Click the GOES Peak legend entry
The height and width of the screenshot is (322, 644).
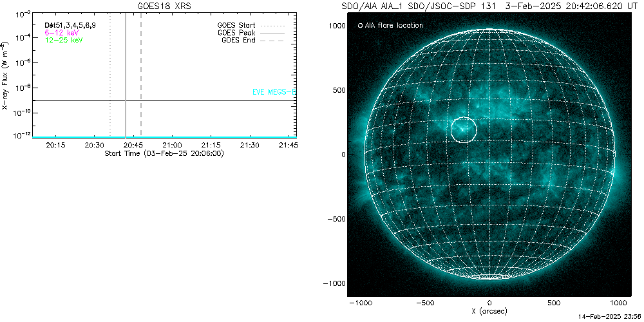coord(251,33)
